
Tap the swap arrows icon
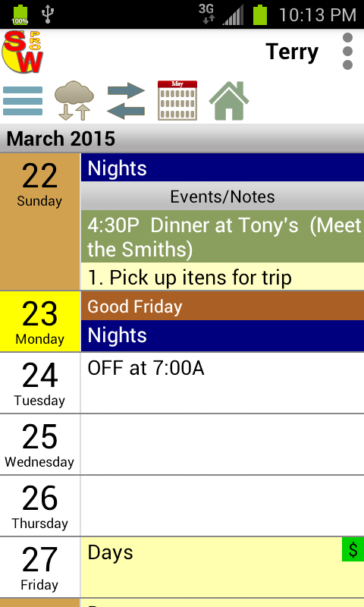(x=126, y=101)
